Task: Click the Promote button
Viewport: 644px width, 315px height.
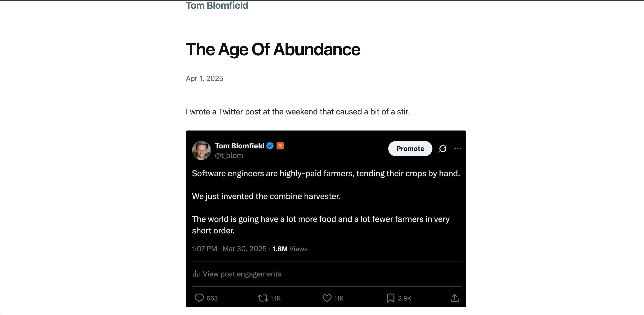Action: [410, 149]
